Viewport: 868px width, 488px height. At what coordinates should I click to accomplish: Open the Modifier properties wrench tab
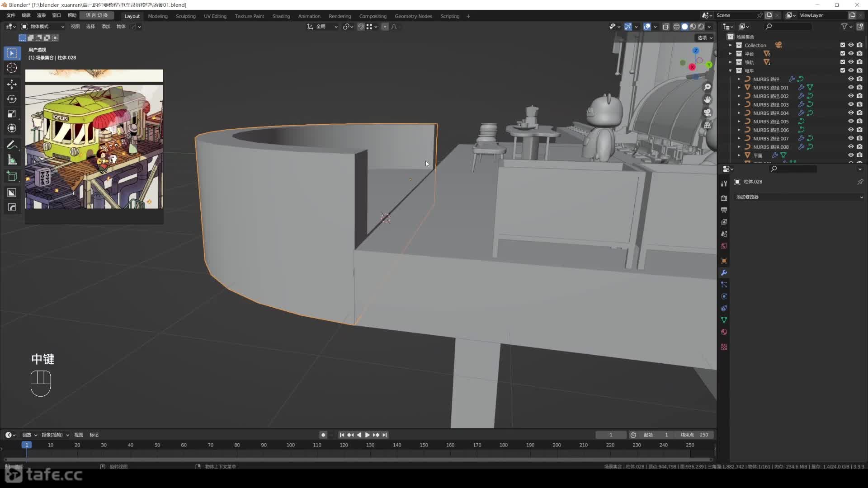724,273
